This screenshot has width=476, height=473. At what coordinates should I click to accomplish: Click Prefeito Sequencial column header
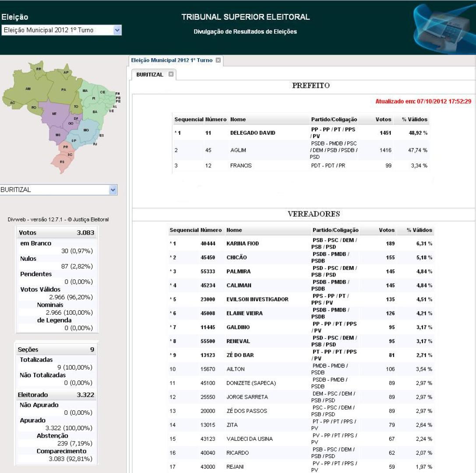click(x=189, y=119)
